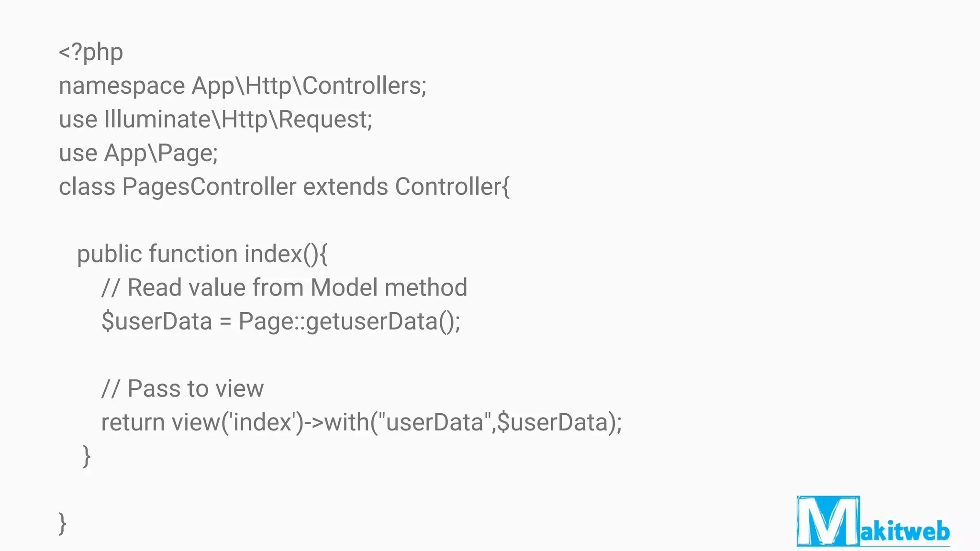Click the word PagesController in class declaration
Viewport: 980px width, 551px height.
pyautogui.click(x=209, y=187)
